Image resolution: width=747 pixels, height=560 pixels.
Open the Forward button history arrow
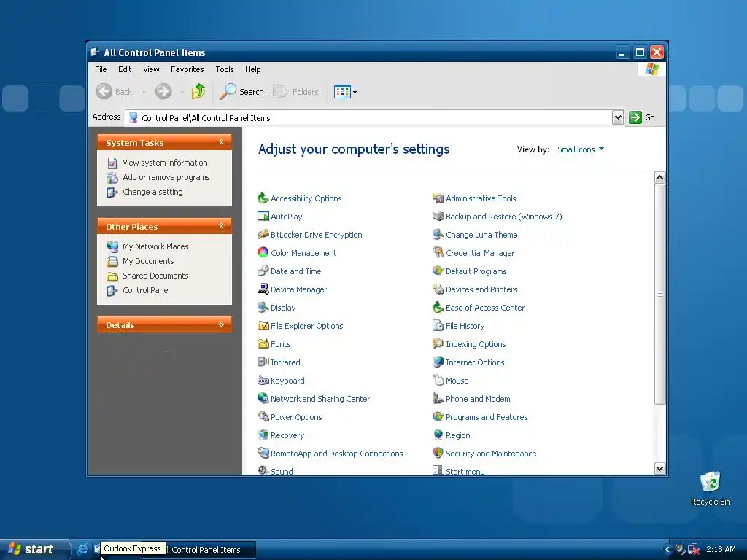tap(182, 92)
